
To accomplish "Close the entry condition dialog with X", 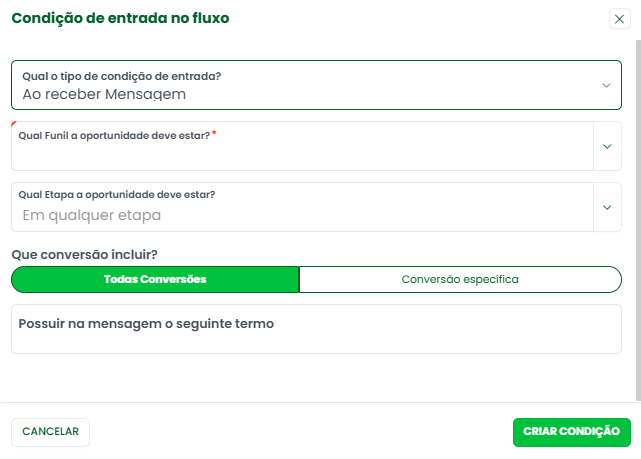I will click(619, 19).
